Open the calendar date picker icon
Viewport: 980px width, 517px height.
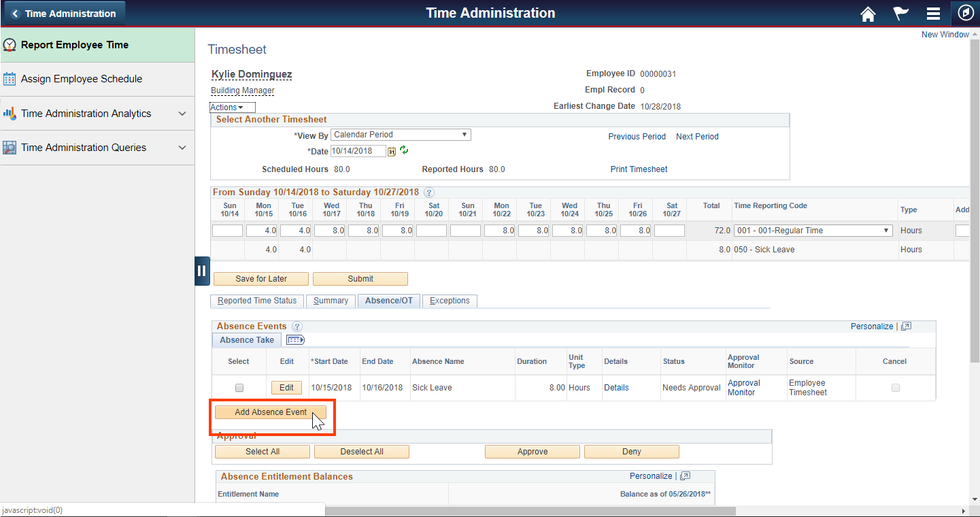[x=391, y=151]
